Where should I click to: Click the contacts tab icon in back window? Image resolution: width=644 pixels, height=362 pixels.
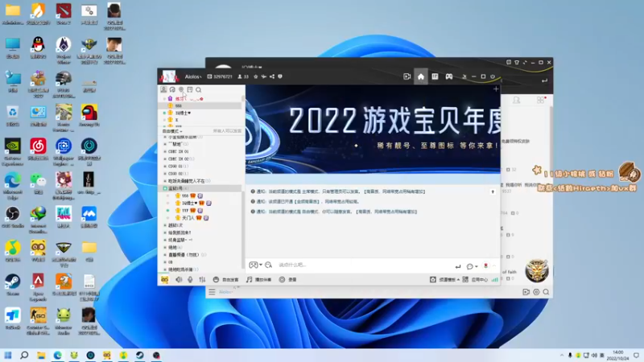pos(516,100)
